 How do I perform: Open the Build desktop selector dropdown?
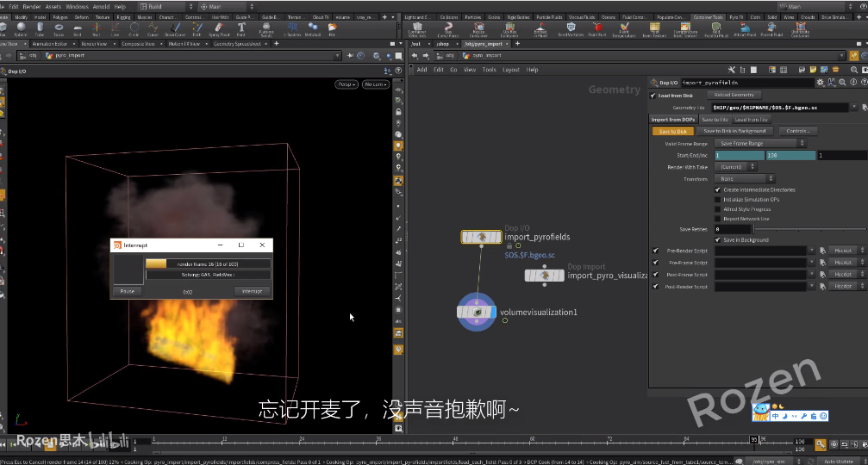(x=166, y=7)
